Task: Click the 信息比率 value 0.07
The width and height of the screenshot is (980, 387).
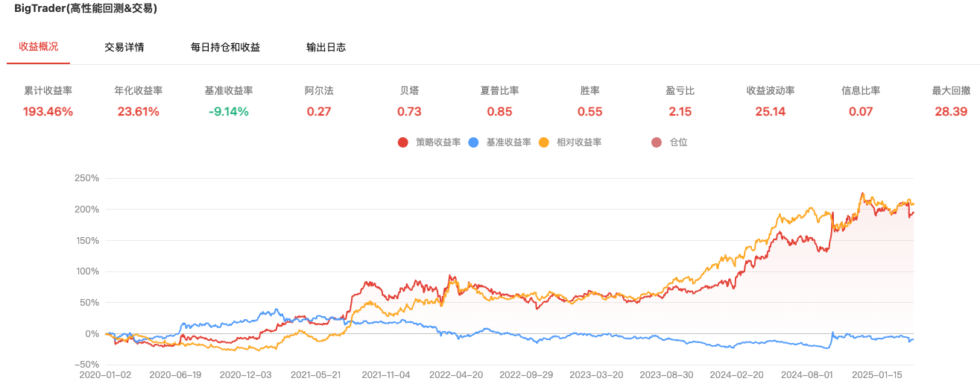Action: [861, 112]
